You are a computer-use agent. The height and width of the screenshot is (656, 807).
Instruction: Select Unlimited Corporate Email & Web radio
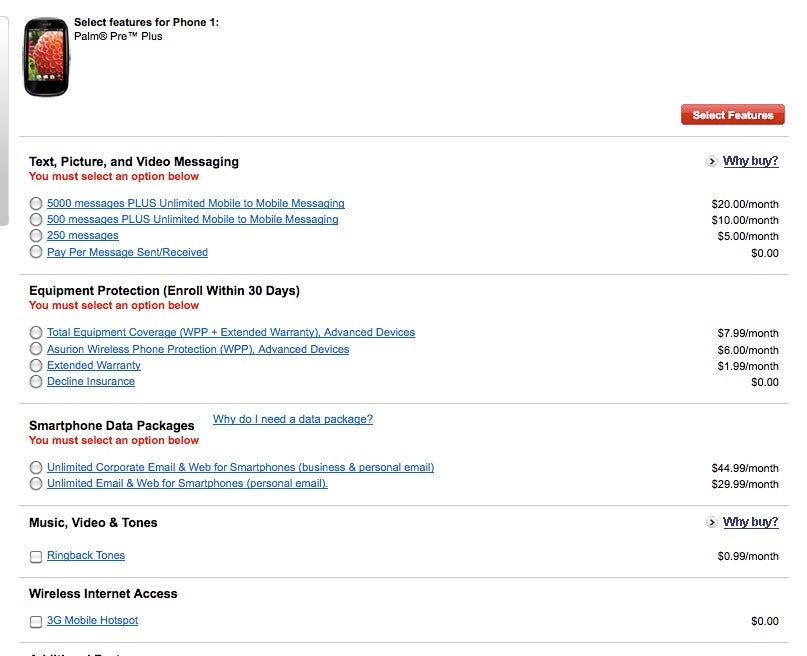point(36,467)
